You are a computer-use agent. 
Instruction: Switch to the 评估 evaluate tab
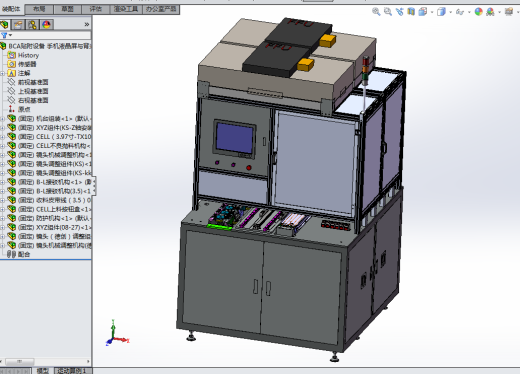96,9
